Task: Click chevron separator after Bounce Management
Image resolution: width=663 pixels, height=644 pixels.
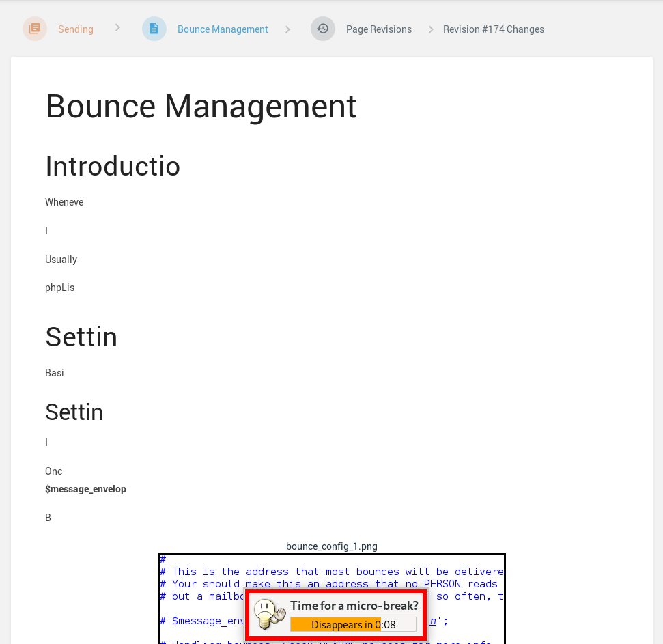Action: pyautogui.click(x=287, y=29)
